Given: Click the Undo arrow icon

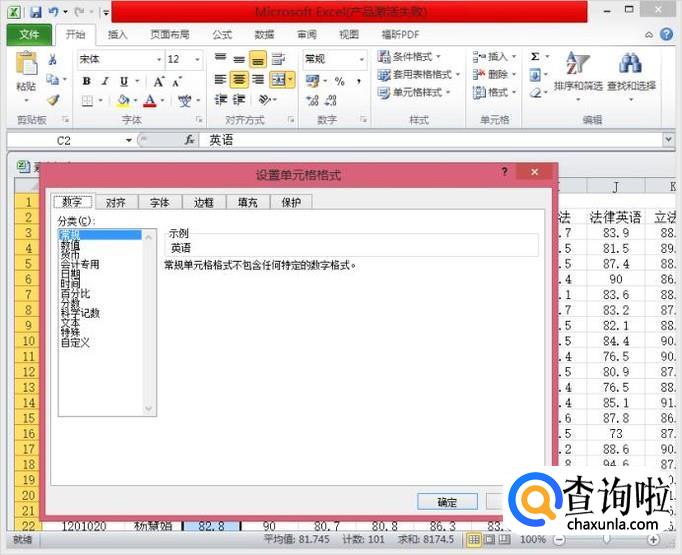Looking at the screenshot, I should (53, 12).
